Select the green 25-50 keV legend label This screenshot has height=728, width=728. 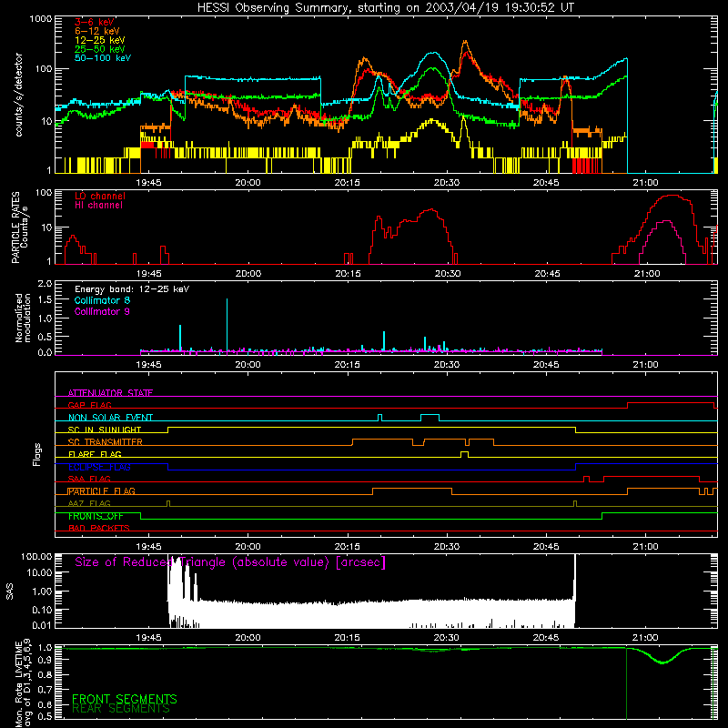pos(100,49)
